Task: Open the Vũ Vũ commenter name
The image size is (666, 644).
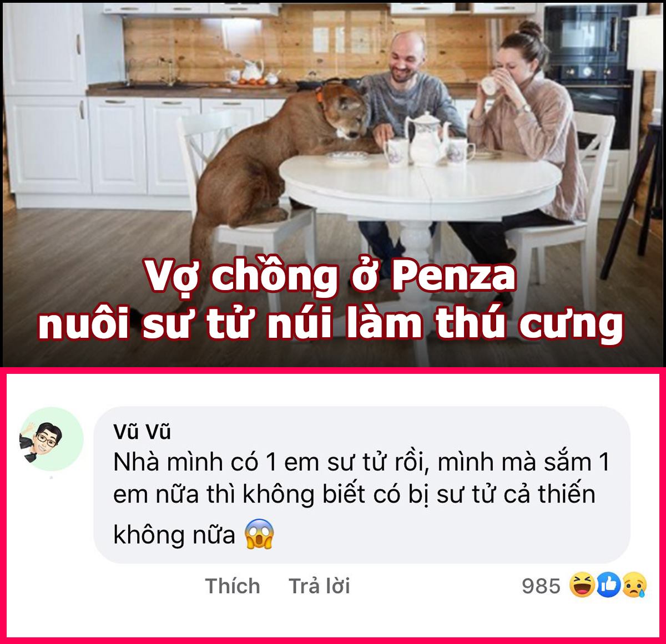Action: coord(142,431)
